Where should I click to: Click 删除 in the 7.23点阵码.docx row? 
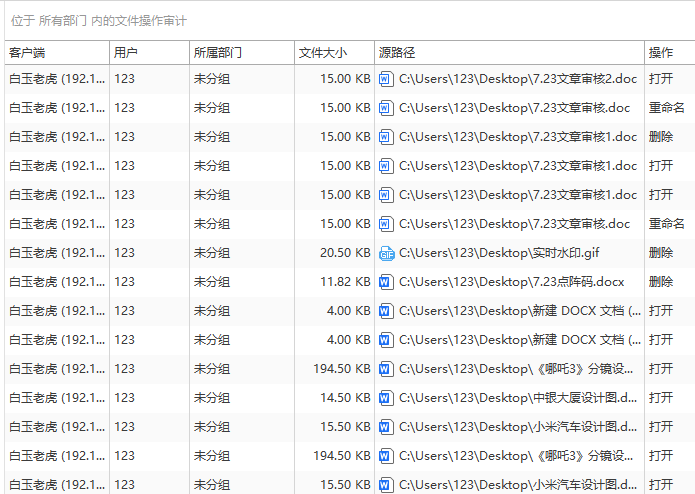point(661,282)
